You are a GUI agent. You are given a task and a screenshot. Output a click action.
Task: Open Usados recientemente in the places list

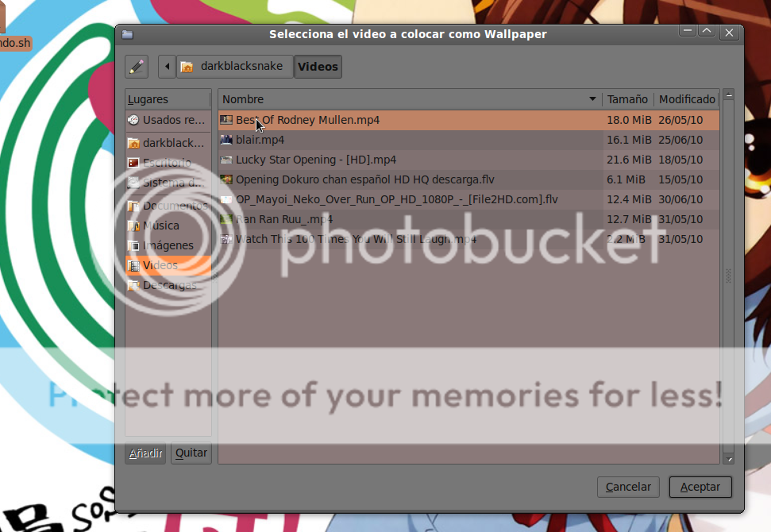point(168,120)
